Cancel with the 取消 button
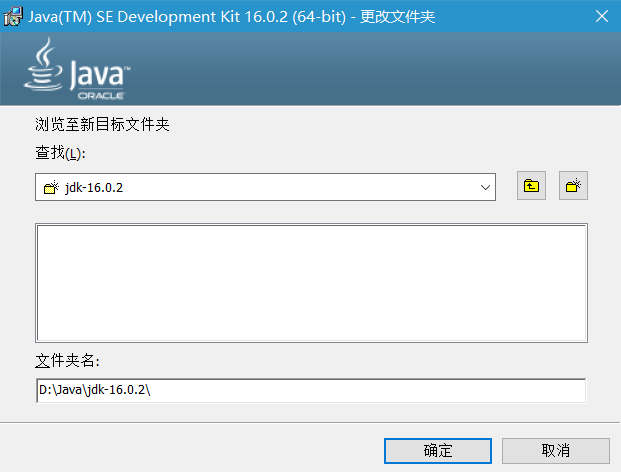Screen dimensions: 621x472 pos(556,451)
